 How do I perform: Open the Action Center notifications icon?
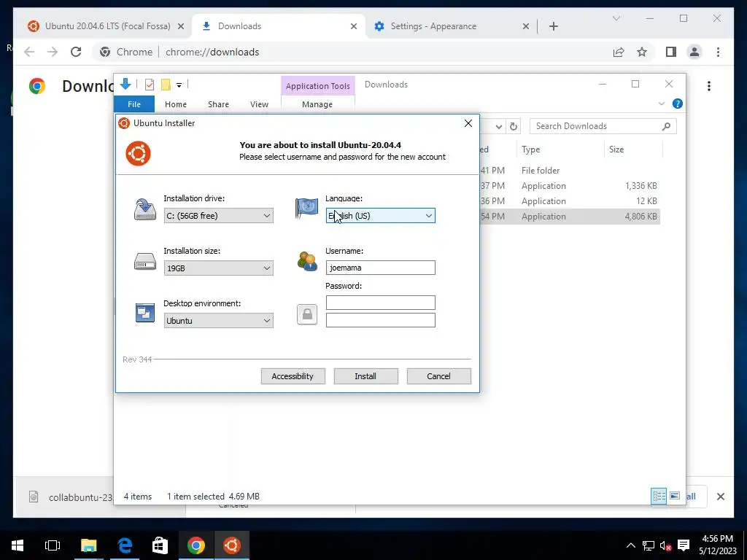[683, 545]
